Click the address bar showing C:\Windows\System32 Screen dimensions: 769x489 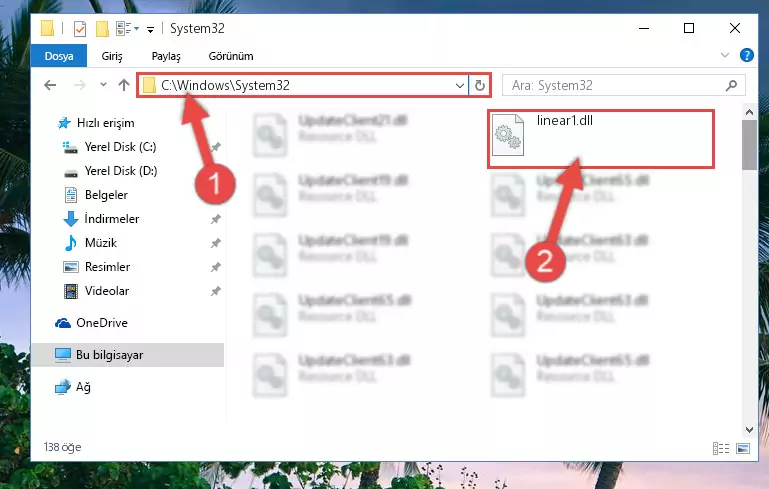point(302,85)
